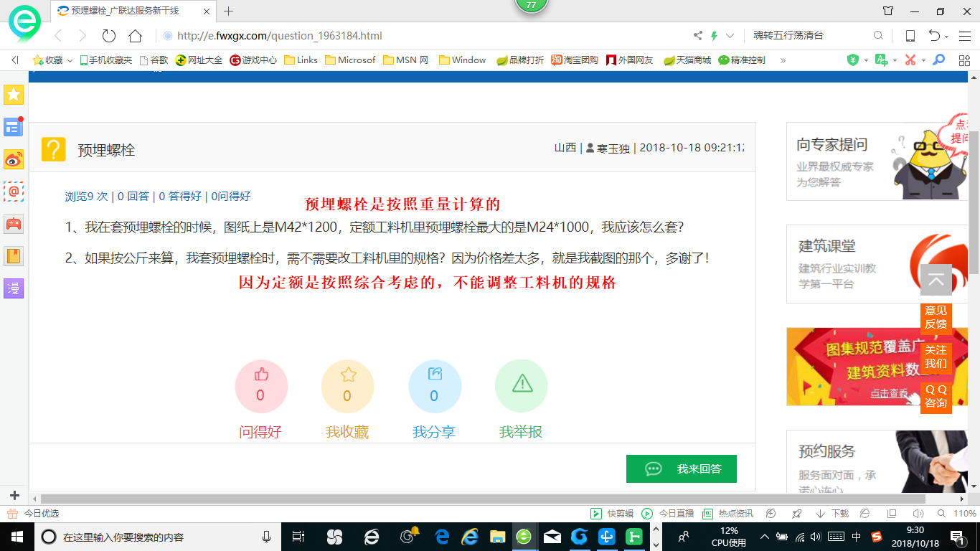Open the scissors screenshot dropdown arrow
The width and height of the screenshot is (980, 551).
point(923,60)
